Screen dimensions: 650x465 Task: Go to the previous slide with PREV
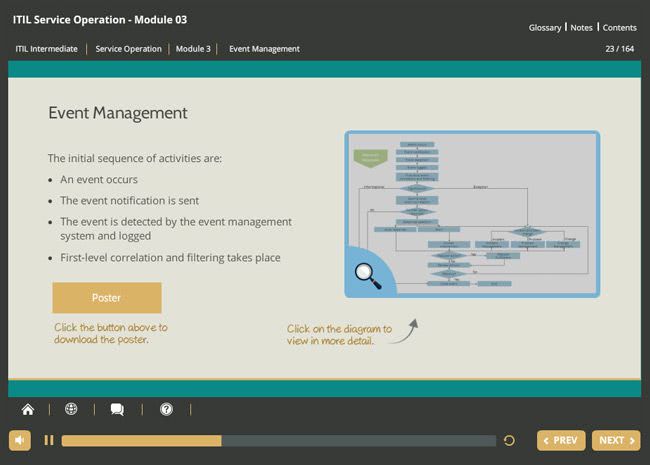561,440
